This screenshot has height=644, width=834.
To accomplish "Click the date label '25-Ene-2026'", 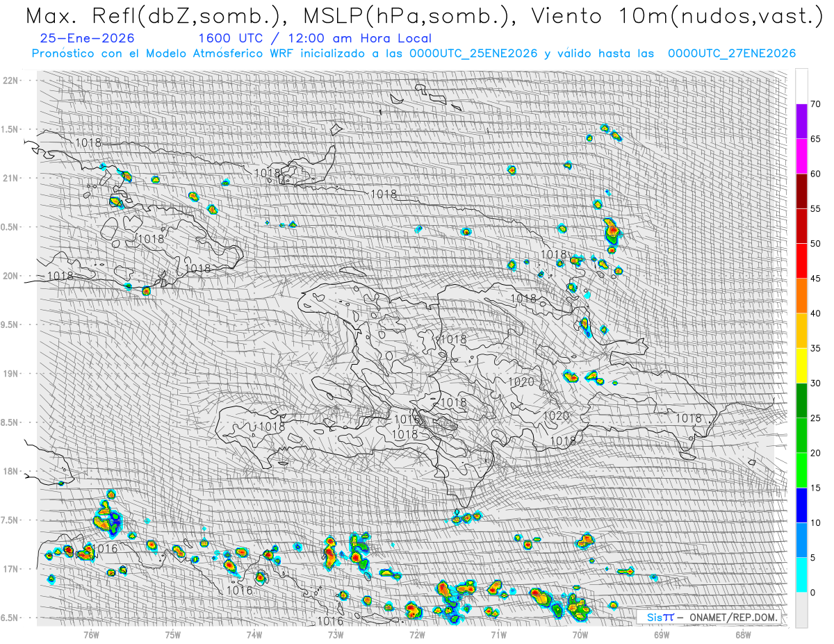I will (88, 38).
